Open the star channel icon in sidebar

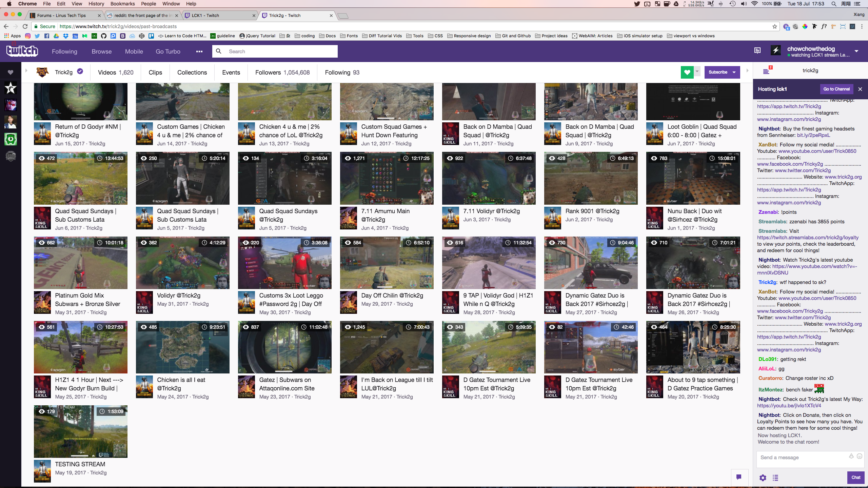[11, 88]
